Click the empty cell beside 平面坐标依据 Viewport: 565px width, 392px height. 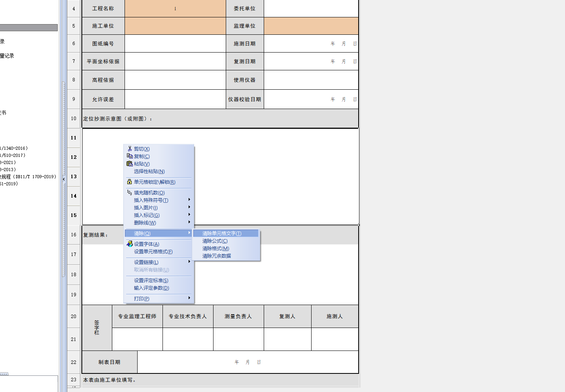(175, 61)
